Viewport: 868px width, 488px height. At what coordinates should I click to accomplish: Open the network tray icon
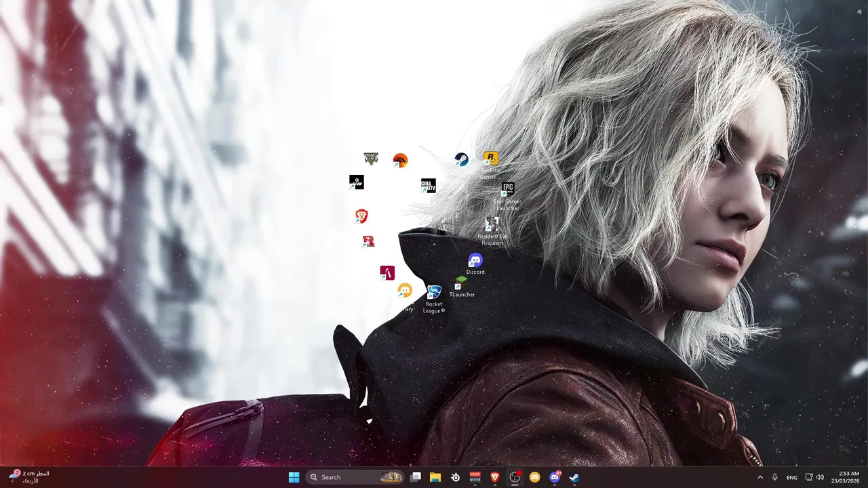[809, 477]
